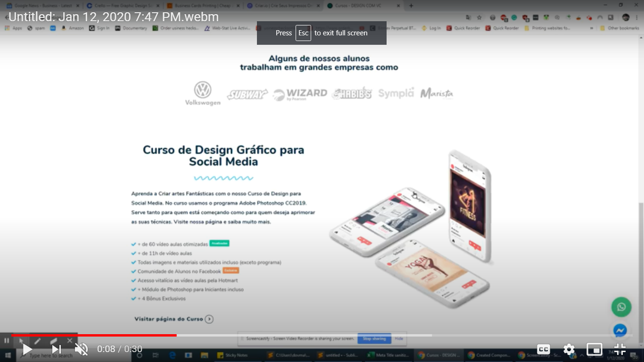The width and height of the screenshot is (644, 362).
Task: Open the blue Messenger chat bubble
Action: pyautogui.click(x=620, y=330)
